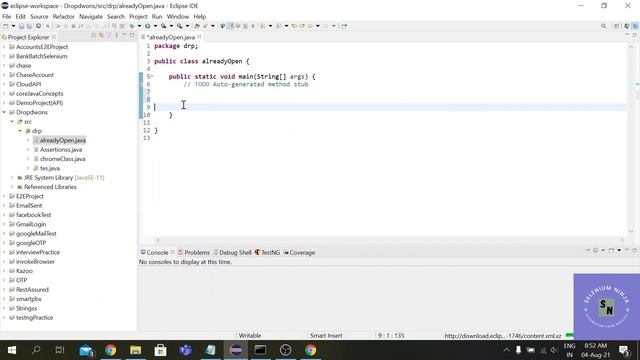Viewport: 640px width, 360px height.
Task: Open the Run menu
Action: pyautogui.click(x=157, y=16)
